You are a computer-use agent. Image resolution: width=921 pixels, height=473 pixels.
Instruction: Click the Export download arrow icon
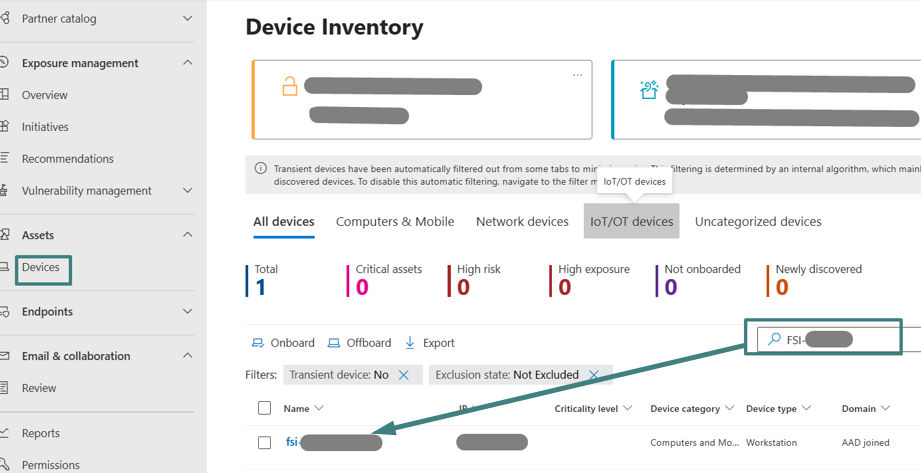410,343
